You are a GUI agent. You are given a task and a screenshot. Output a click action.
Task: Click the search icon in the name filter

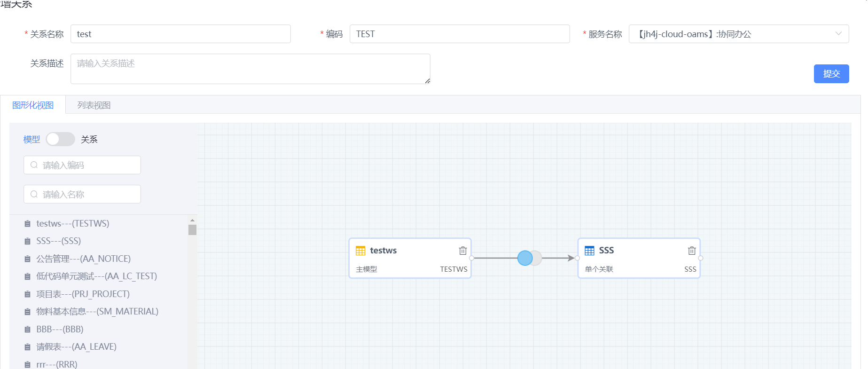point(34,194)
